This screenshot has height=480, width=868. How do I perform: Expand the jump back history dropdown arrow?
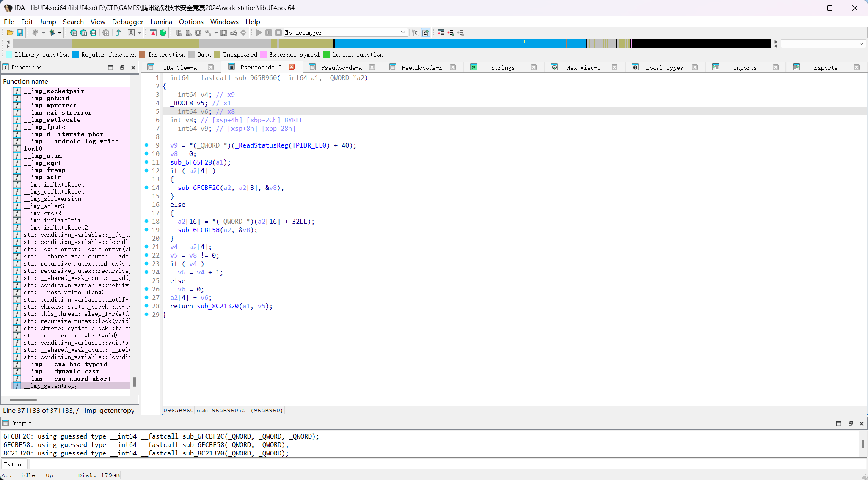[x=44, y=33]
